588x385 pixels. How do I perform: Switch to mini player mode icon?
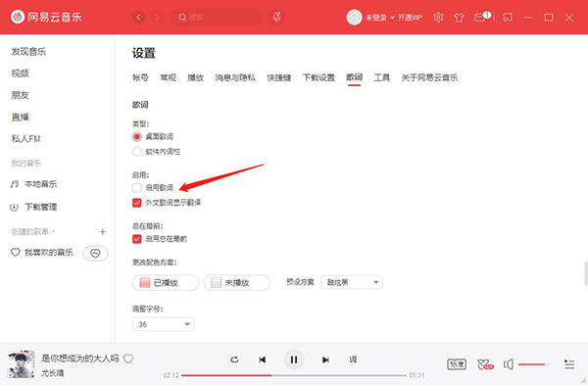click(508, 18)
